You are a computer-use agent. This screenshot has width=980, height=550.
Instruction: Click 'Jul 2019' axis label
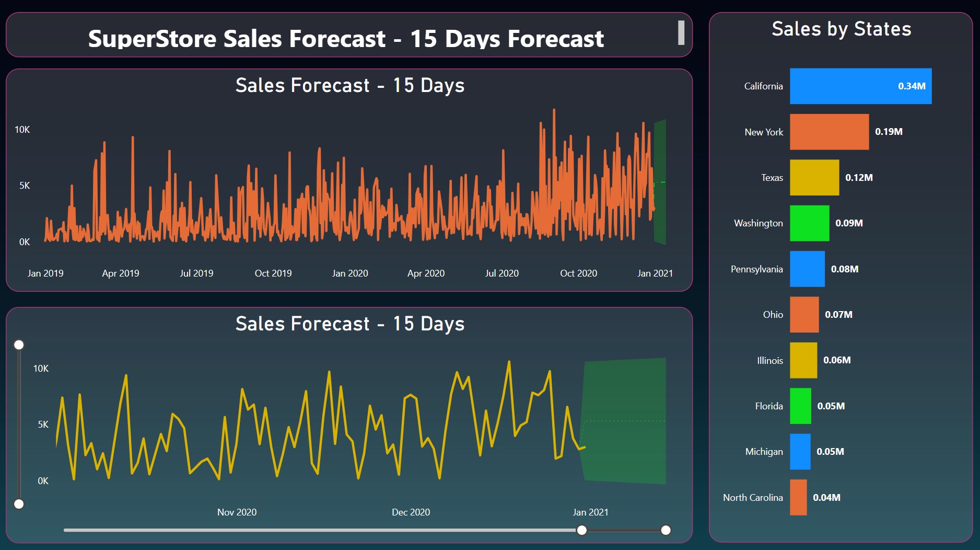[x=196, y=273]
